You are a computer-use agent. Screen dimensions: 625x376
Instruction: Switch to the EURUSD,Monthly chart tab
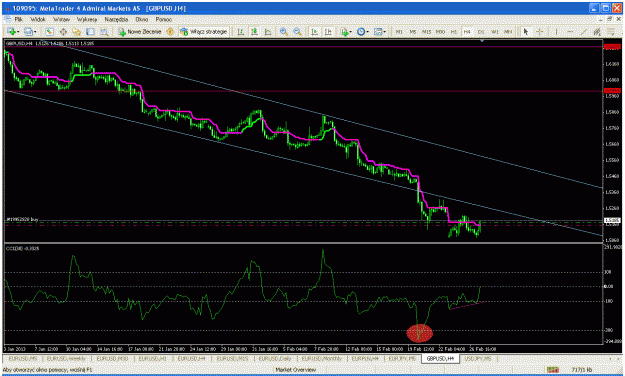(322, 359)
